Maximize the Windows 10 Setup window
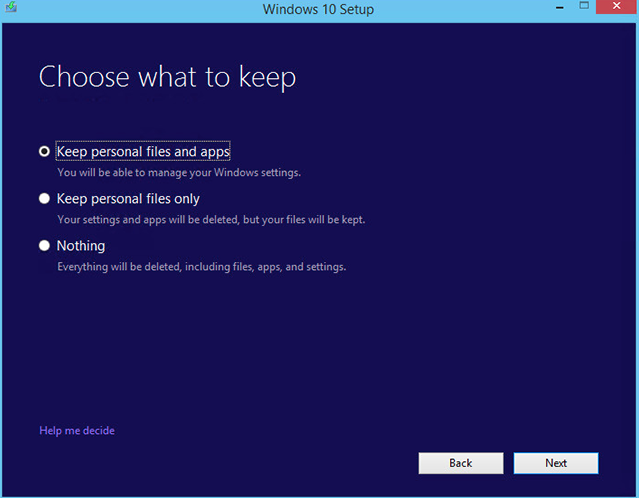This screenshot has height=498, width=639. 584,6
